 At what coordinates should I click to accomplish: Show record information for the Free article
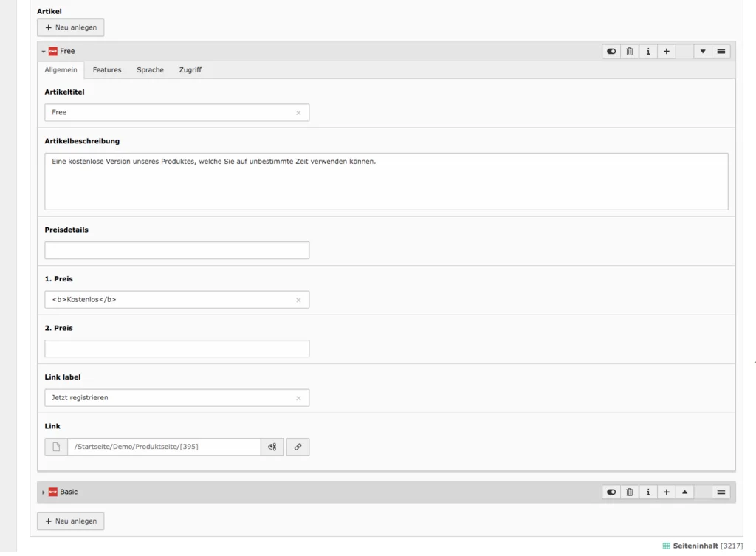[647, 51]
